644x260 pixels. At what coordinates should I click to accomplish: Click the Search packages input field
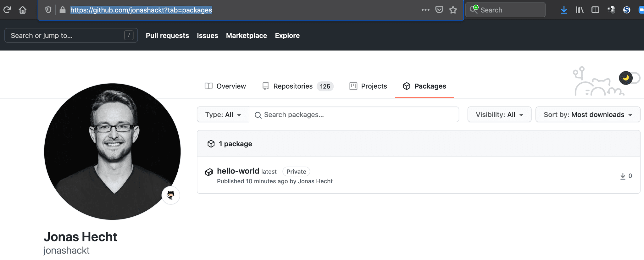click(354, 115)
